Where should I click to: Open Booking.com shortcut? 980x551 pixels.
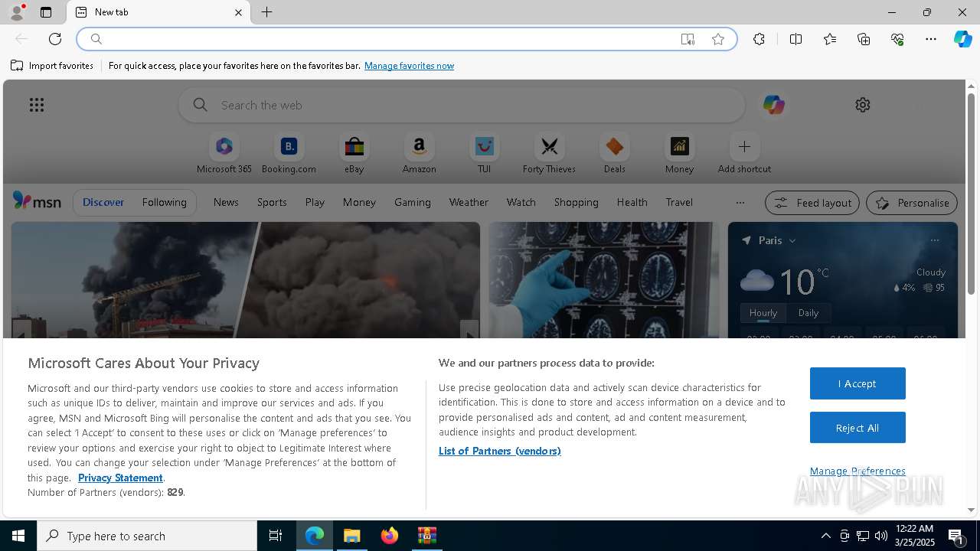click(289, 154)
